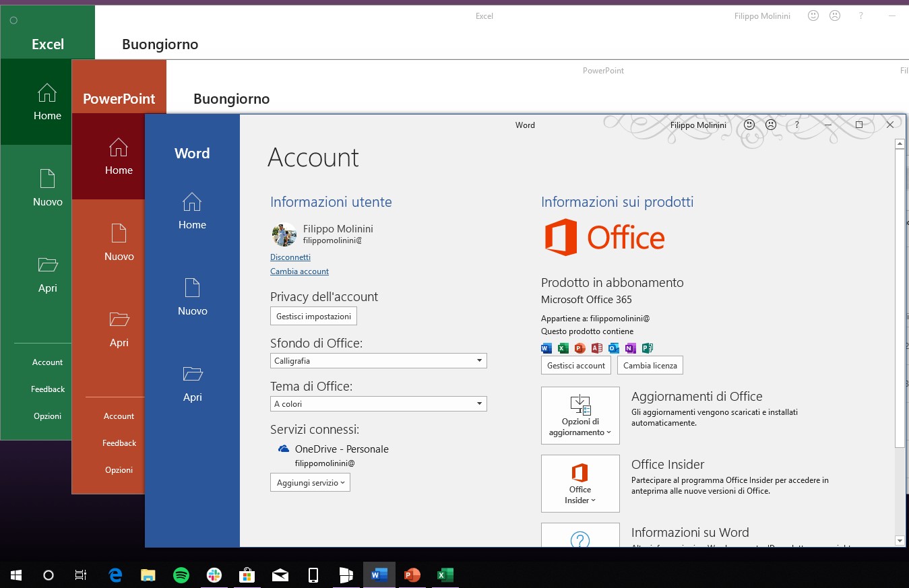Click Nuovo in the Word sidebar

[192, 297]
